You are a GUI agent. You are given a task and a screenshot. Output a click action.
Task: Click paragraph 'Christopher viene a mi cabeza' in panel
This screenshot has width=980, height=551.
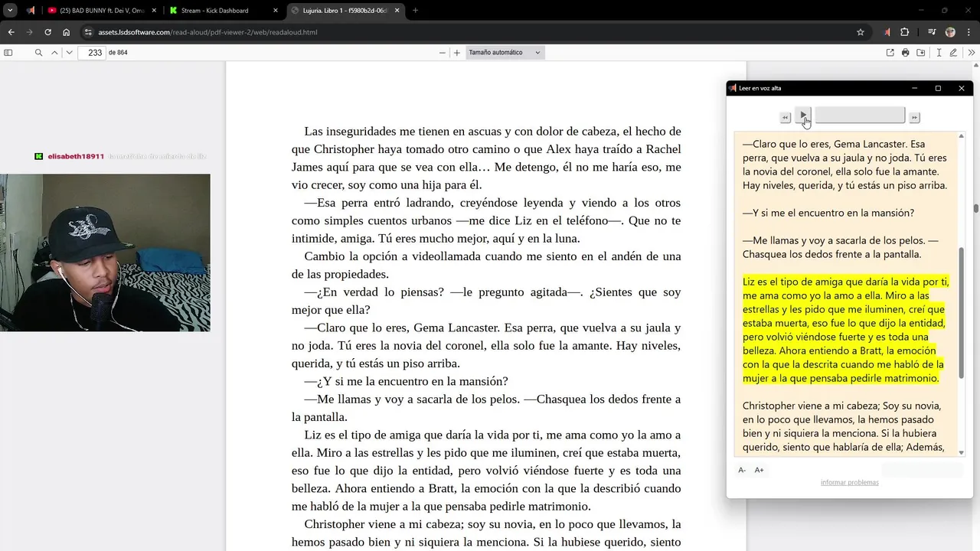coord(844,426)
